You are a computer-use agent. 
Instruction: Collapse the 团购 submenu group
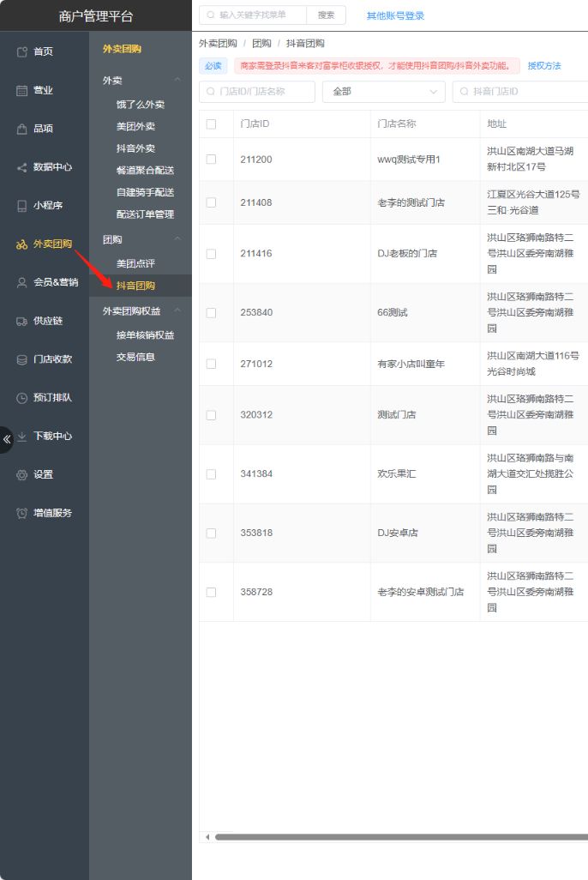coord(178,238)
